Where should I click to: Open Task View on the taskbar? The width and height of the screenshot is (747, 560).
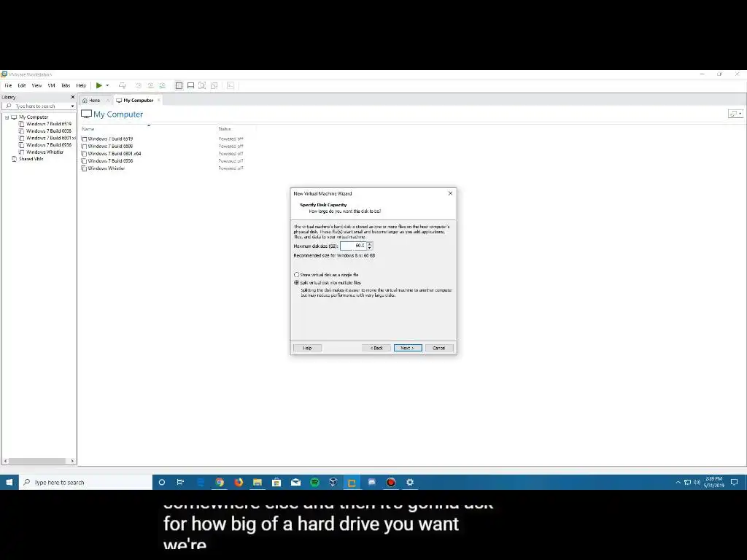[181, 483]
